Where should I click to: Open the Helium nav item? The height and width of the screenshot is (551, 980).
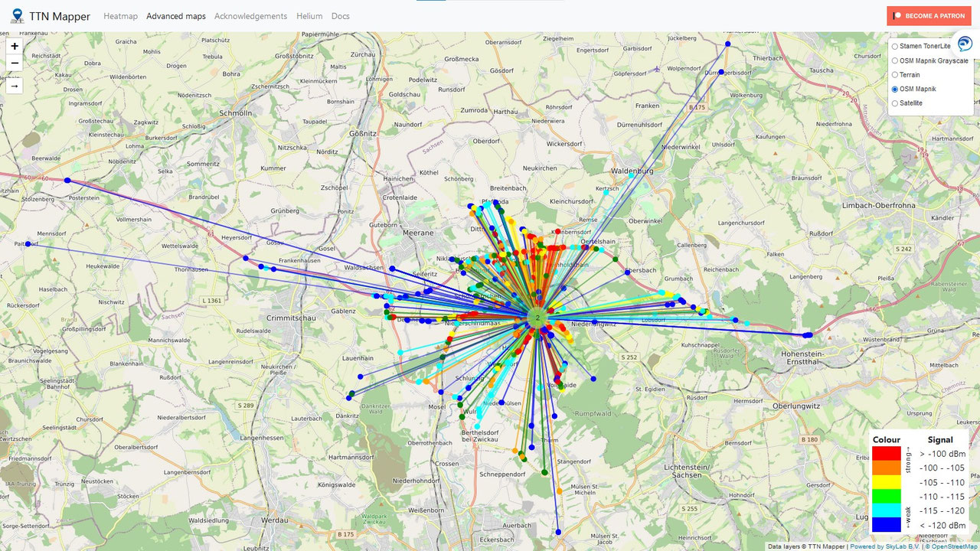(x=309, y=16)
